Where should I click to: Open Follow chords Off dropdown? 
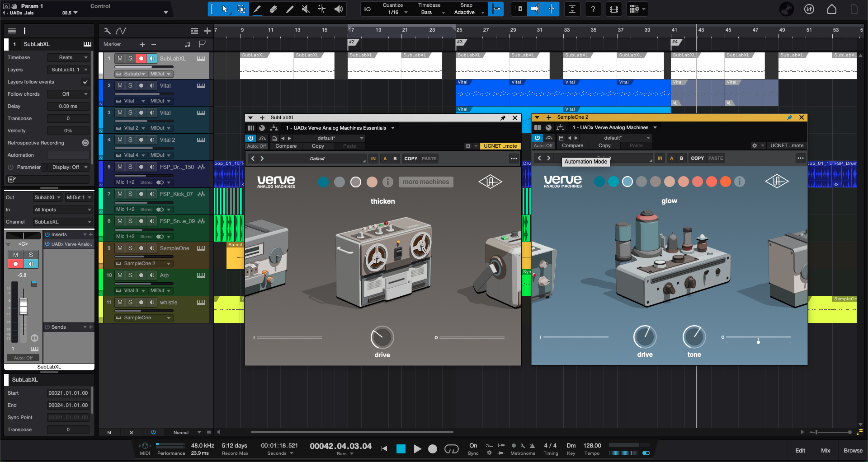click(68, 94)
